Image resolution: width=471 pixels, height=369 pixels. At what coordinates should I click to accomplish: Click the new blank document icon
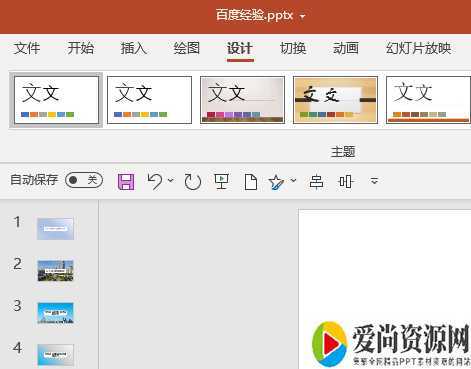point(251,182)
